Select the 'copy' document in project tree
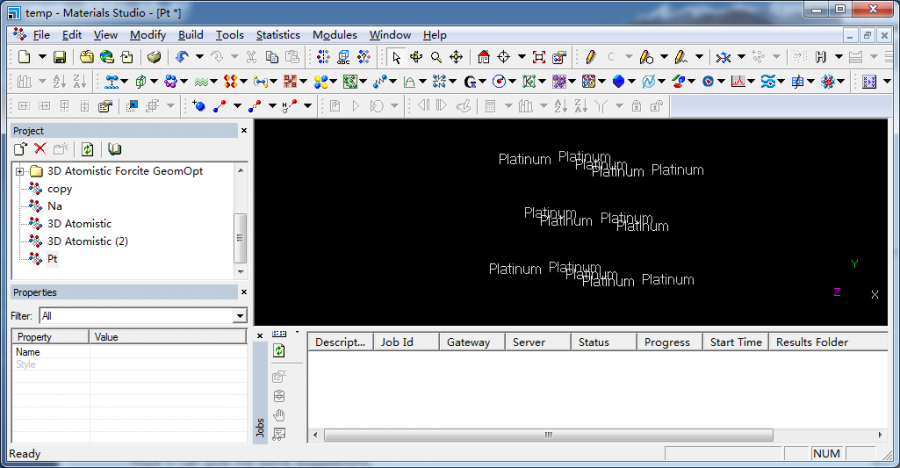The width and height of the screenshot is (900, 468). coord(60,189)
